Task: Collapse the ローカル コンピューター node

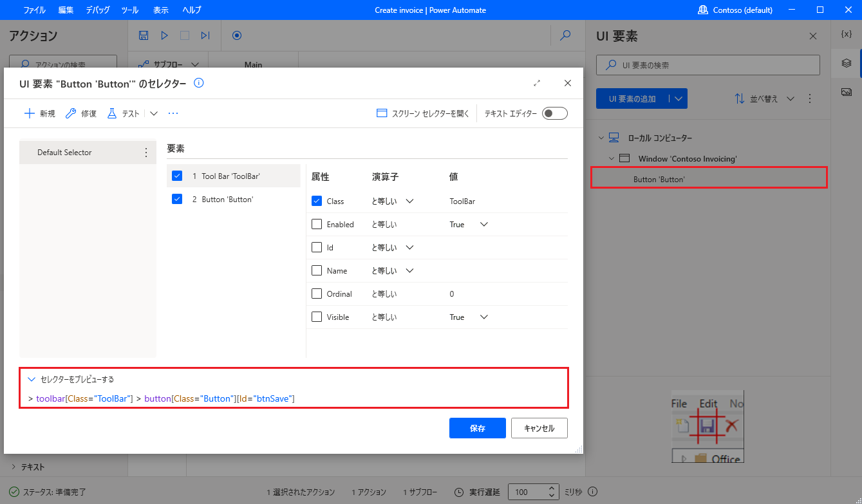Action: coord(601,138)
